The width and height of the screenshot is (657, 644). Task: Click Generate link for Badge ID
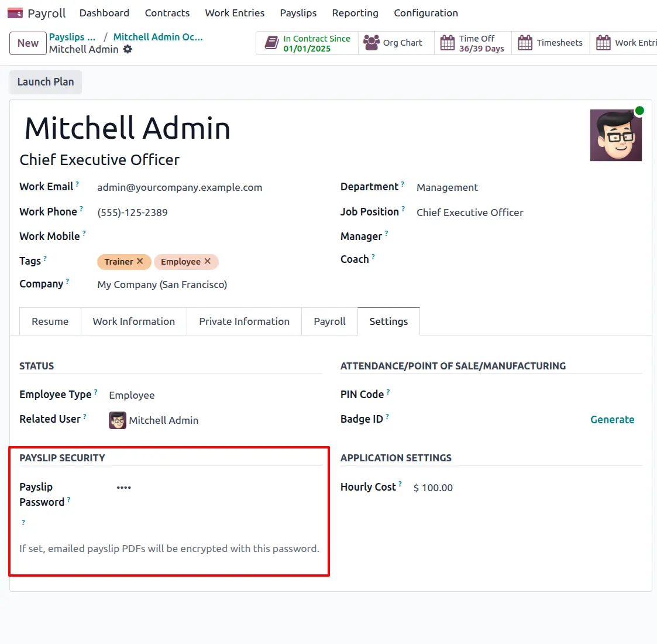point(612,420)
